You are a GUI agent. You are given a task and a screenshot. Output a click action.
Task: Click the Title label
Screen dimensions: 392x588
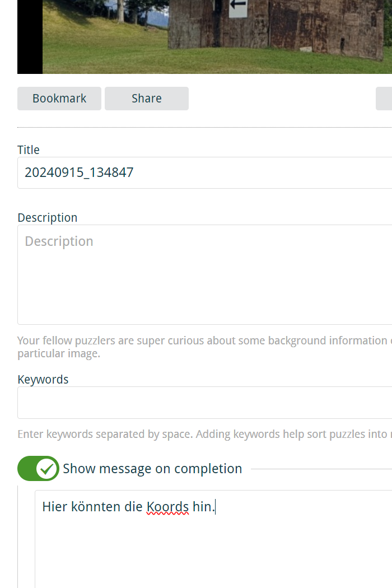29,150
